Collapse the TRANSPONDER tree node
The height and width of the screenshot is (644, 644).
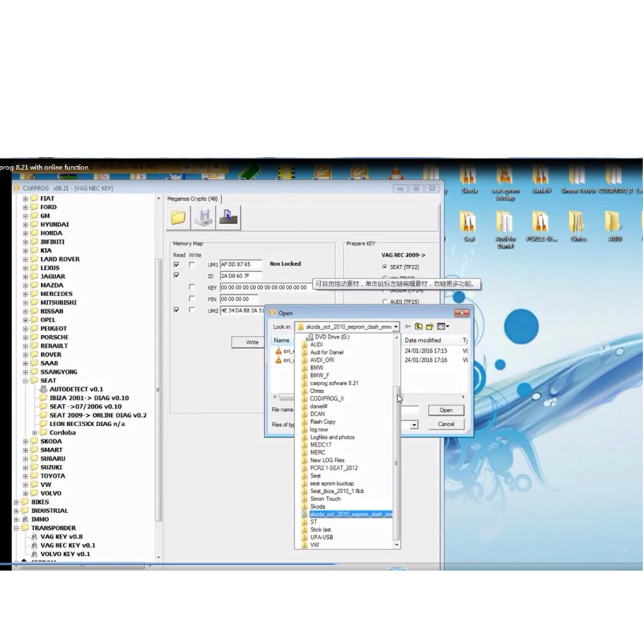click(17, 528)
